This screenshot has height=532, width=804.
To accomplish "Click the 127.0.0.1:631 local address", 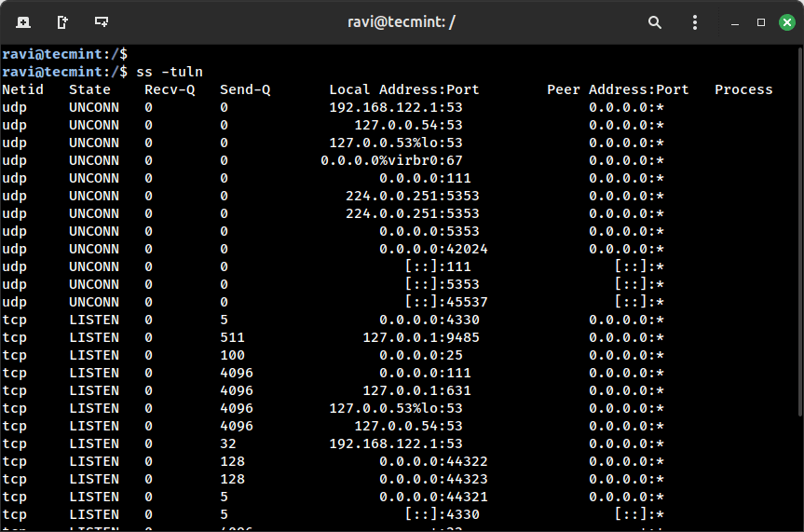I will pos(425,390).
